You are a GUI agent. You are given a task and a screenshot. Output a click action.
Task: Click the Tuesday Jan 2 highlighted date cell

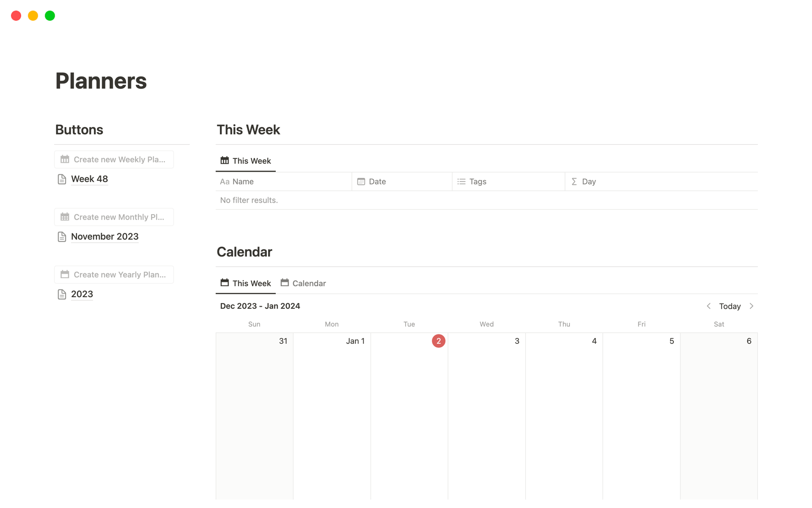[x=439, y=341]
